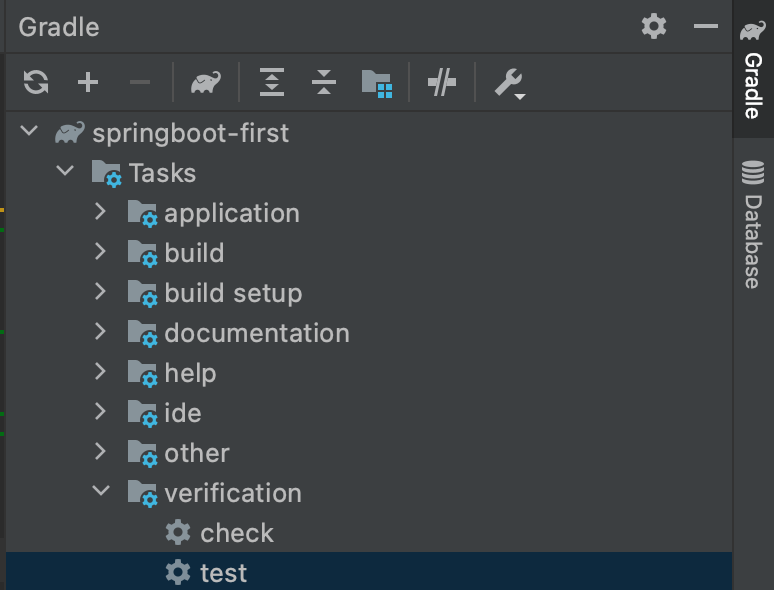Screen dimensions: 774x590
Task: Hide the Gradle tool window
Action: tap(706, 26)
